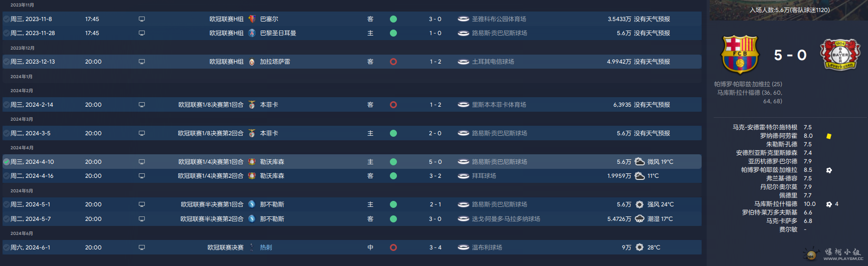Open the 迭戈·阿曼多·马拉多纳球场 stadium link
The width and height of the screenshot is (868, 266).
[506, 219]
